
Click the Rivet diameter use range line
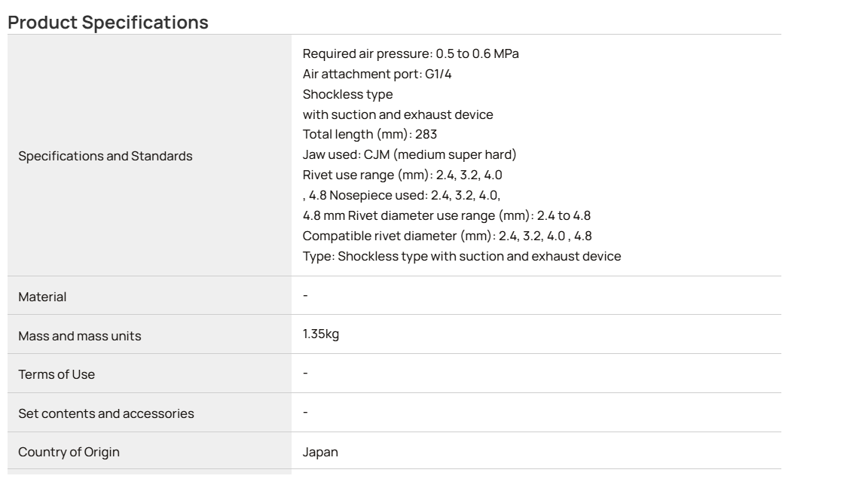[469, 216]
